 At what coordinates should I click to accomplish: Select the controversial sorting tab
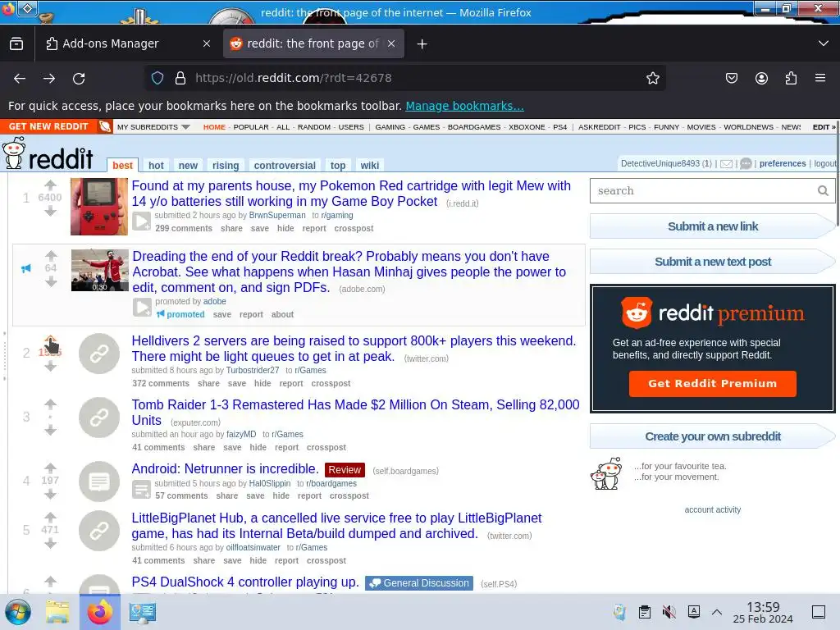tap(285, 166)
